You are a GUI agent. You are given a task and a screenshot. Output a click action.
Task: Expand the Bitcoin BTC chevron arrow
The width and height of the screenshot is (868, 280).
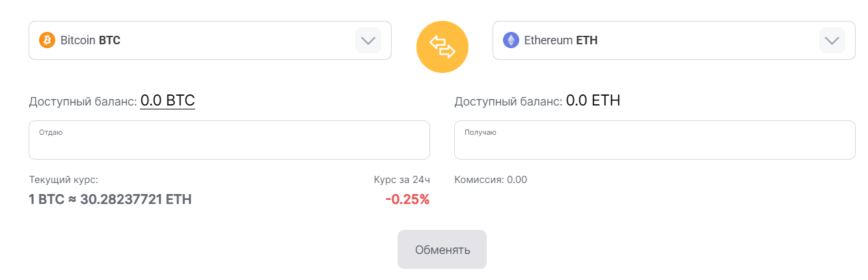click(368, 40)
